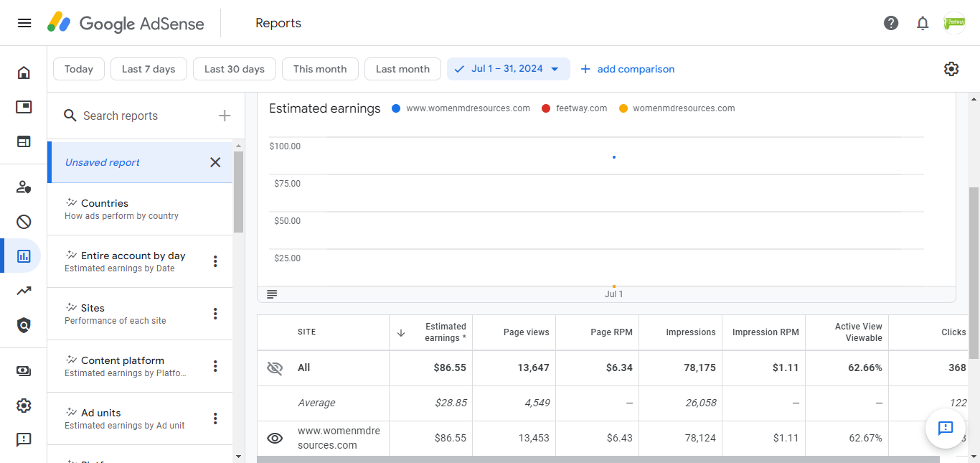Close the Unsaved report
The height and width of the screenshot is (463, 980).
(x=215, y=162)
